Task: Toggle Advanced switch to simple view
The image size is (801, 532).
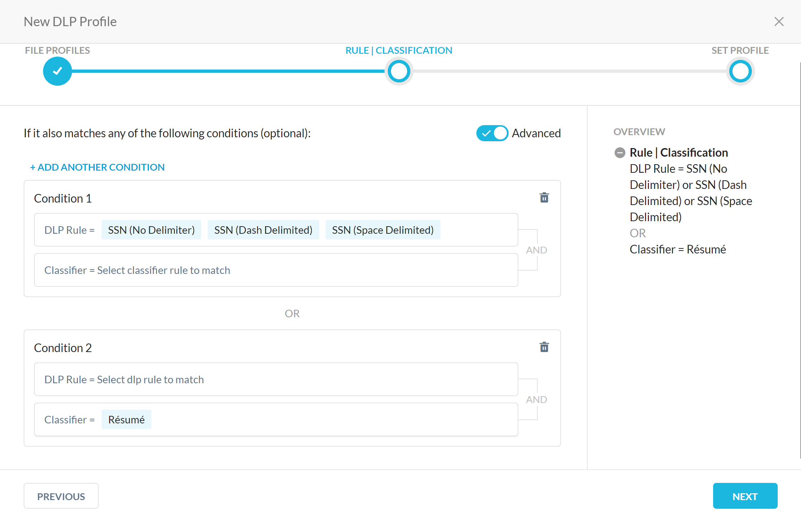Action: tap(492, 133)
